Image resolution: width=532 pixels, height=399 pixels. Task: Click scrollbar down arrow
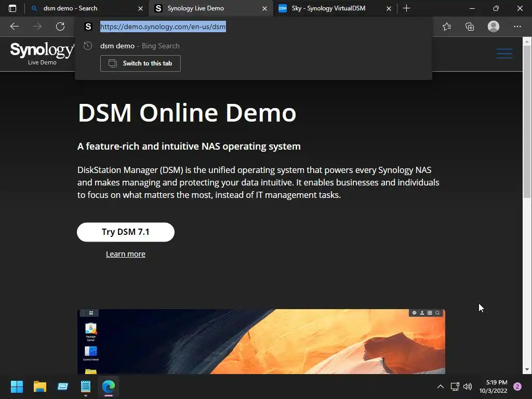[527, 370]
